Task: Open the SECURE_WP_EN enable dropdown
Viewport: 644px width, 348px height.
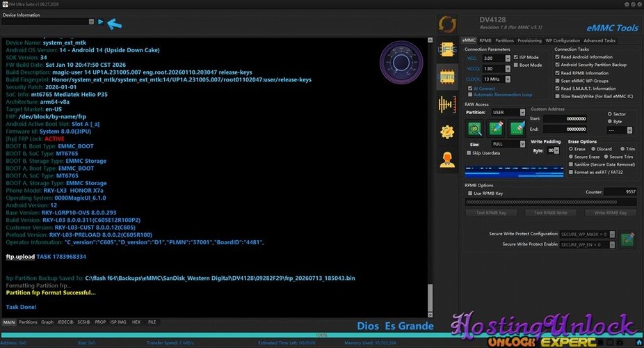Action: (612, 244)
